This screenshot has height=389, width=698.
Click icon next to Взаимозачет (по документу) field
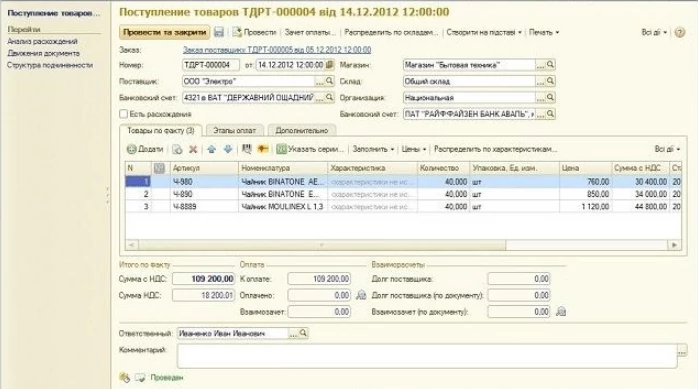(561, 312)
